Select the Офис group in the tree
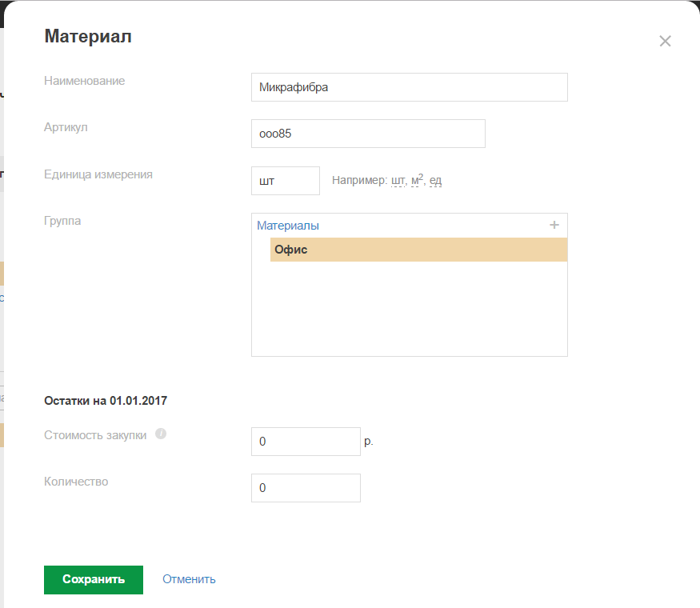The image size is (700, 608). point(291,250)
